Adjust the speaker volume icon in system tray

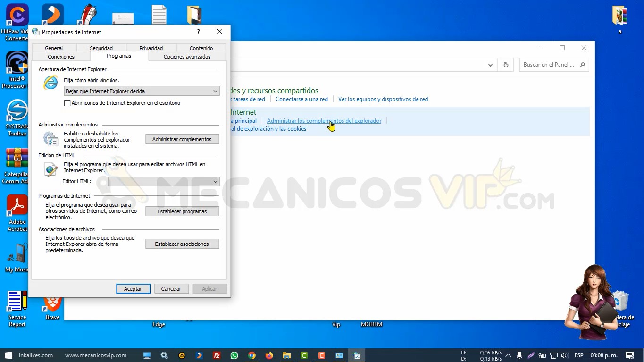(x=564, y=355)
